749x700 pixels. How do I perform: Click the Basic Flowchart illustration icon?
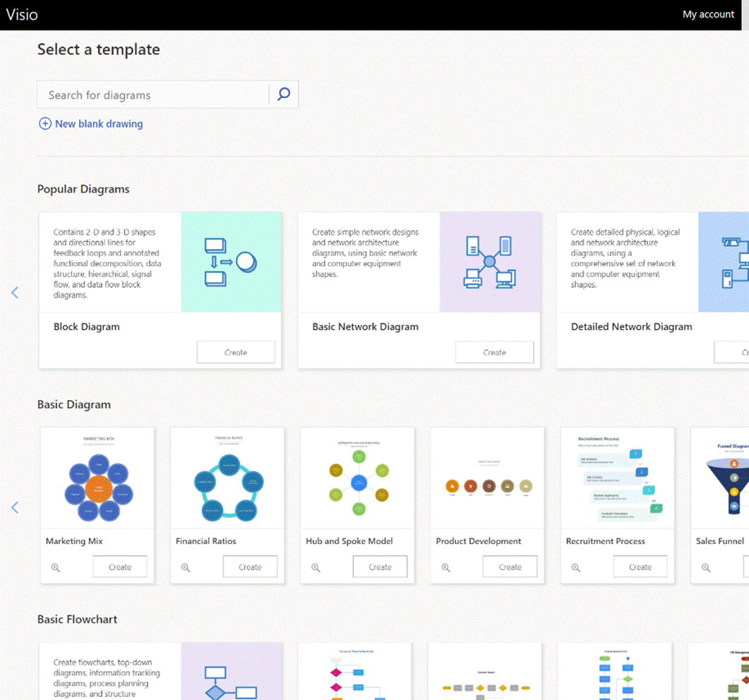coord(232,671)
